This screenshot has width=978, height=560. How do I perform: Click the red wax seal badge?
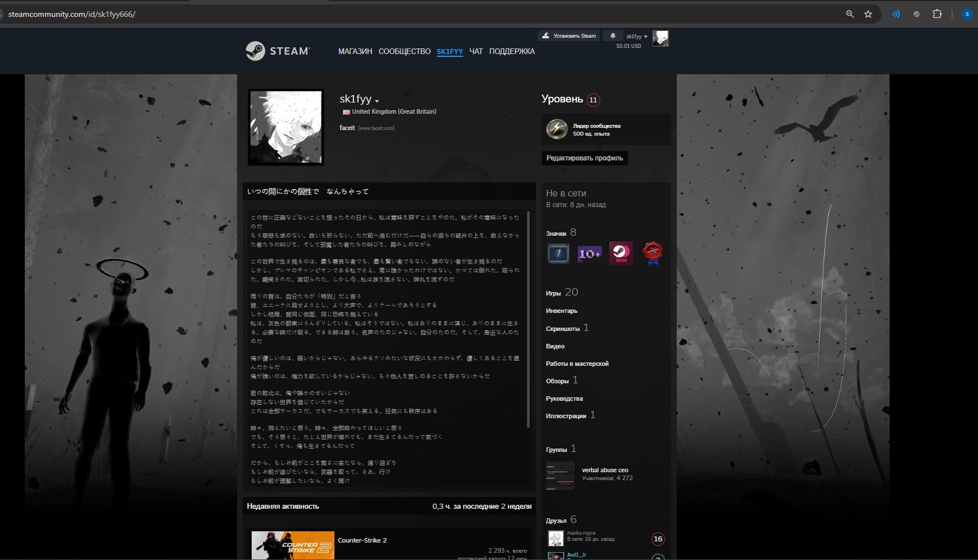[x=653, y=253]
